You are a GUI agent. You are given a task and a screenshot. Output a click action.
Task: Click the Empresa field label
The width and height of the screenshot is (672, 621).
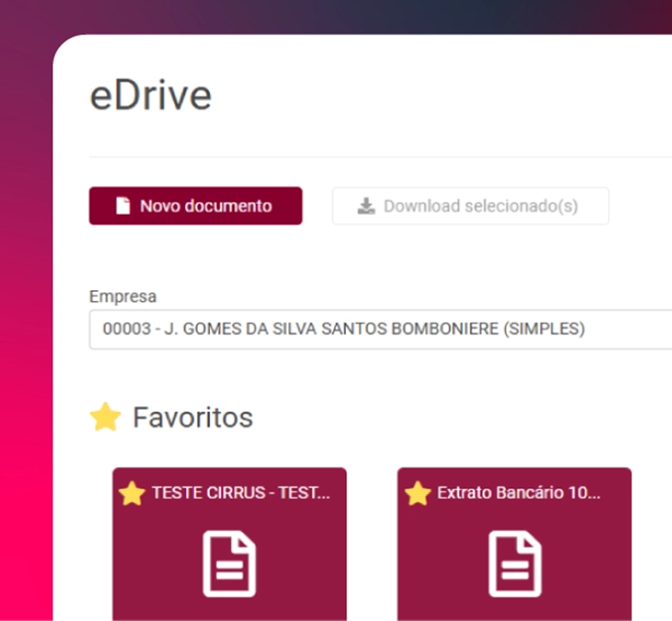123,296
